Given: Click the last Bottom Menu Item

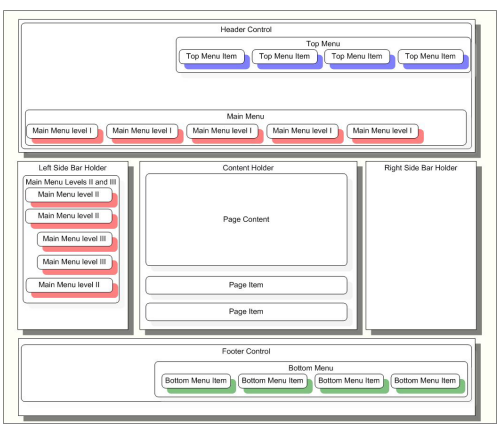Looking at the screenshot, I should pos(425,381).
